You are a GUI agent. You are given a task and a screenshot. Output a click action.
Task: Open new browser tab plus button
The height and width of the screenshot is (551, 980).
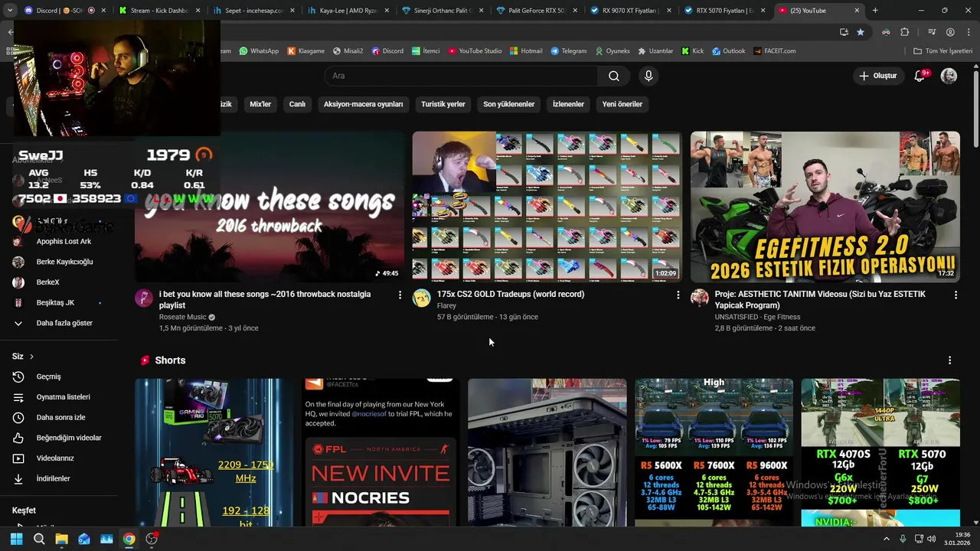tap(875, 11)
